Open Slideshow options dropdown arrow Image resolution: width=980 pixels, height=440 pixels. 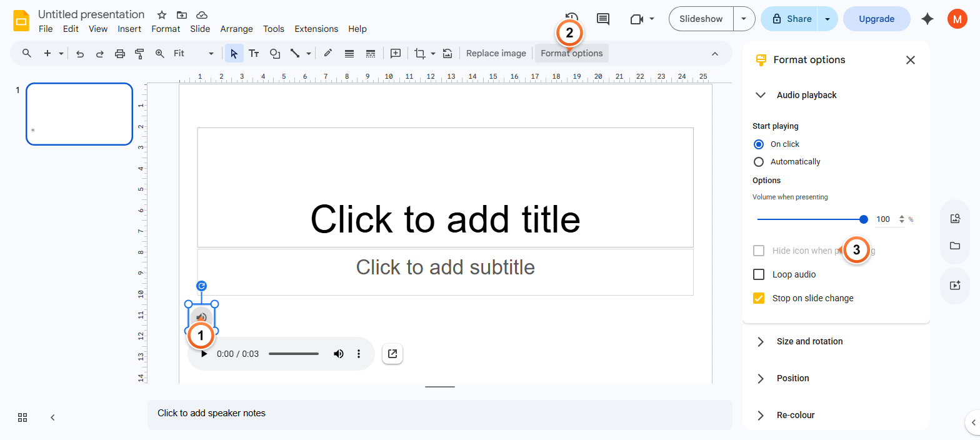point(744,19)
